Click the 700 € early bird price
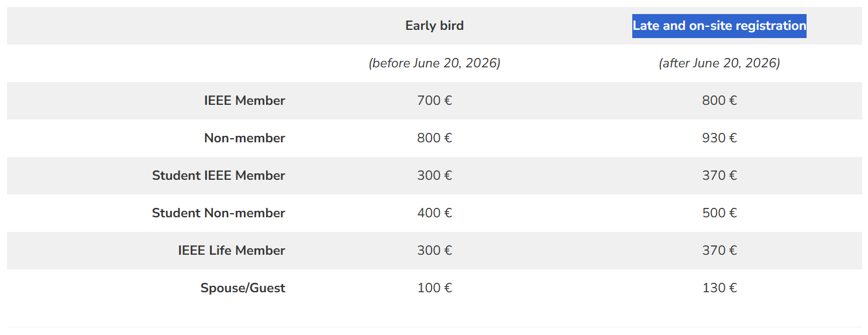This screenshot has width=868, height=335. (434, 101)
